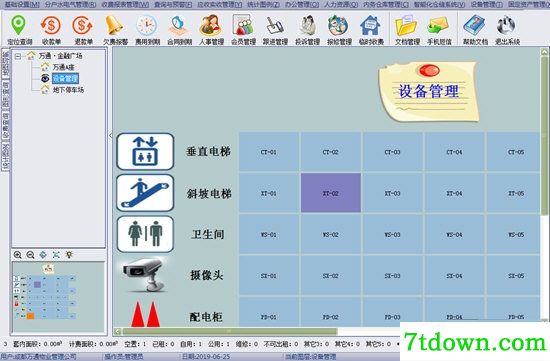Open the 欠费报警 bell alarm icon
The image size is (550, 361).
point(115,29)
